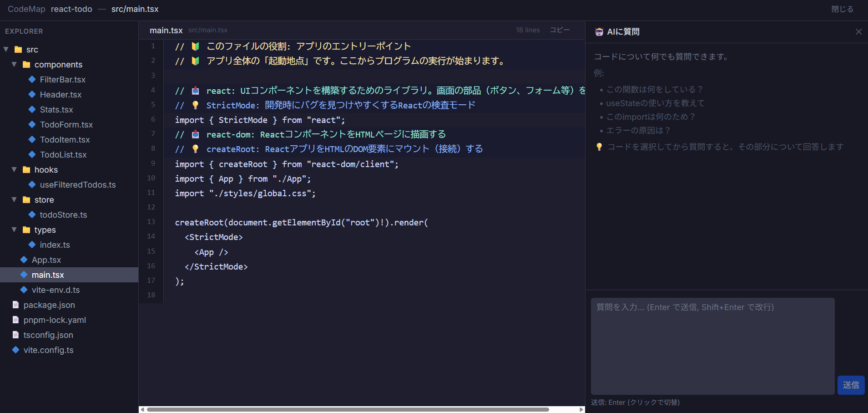Click the src folder icon
The height and width of the screenshot is (413, 868).
(x=18, y=49)
